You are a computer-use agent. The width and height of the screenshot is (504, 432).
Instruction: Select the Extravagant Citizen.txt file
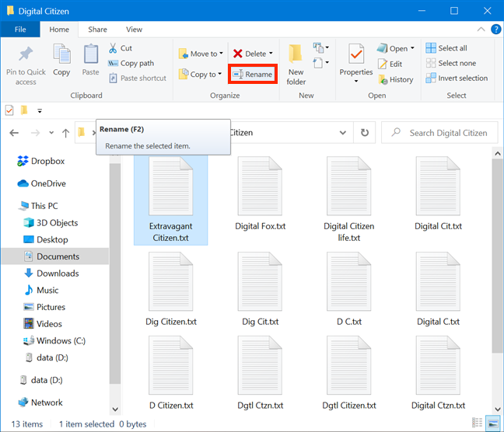click(170, 200)
